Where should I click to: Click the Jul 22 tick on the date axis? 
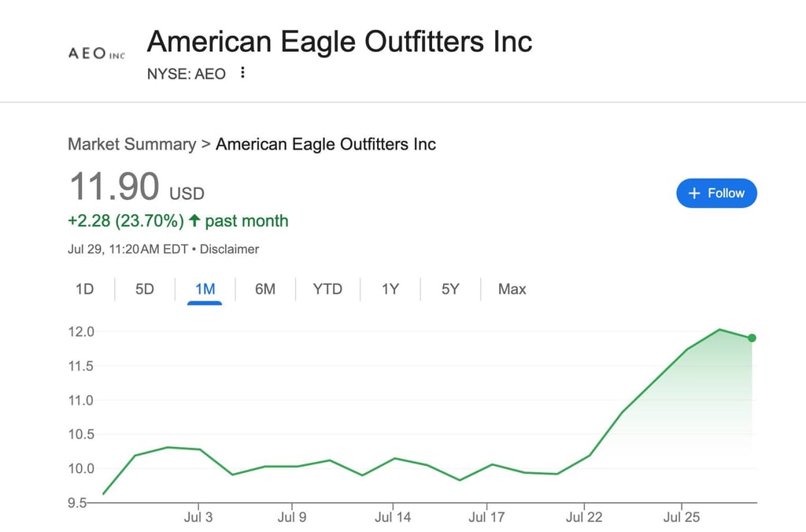point(584,516)
